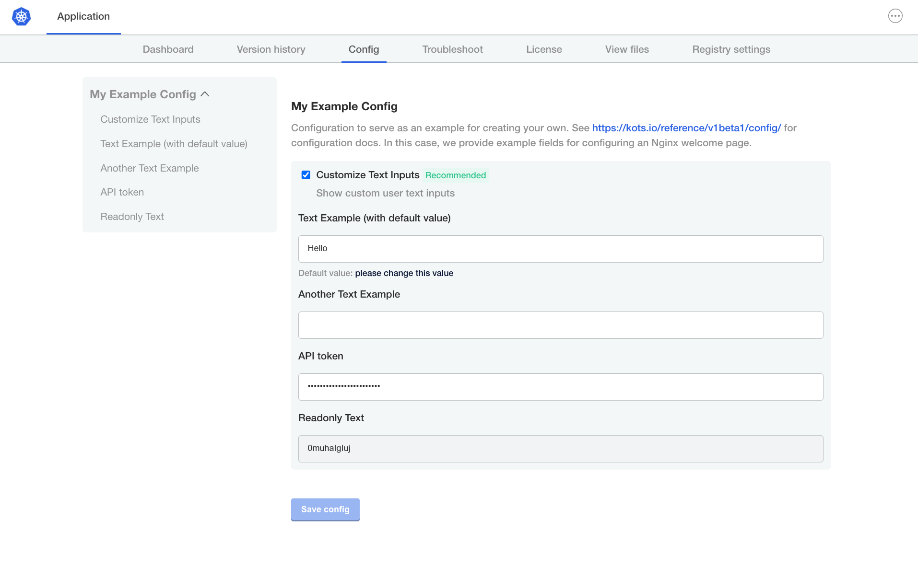Navigate to API token using the sidebar
This screenshot has height=588, width=918.
coord(122,192)
